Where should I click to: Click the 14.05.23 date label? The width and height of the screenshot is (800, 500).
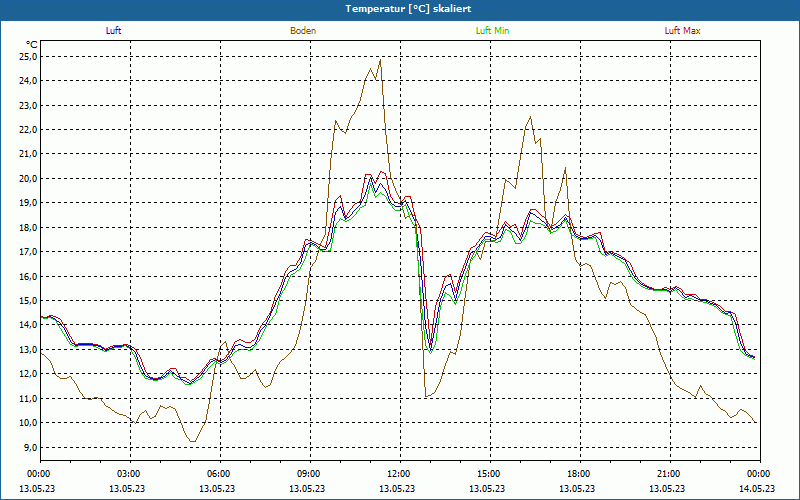click(x=757, y=488)
